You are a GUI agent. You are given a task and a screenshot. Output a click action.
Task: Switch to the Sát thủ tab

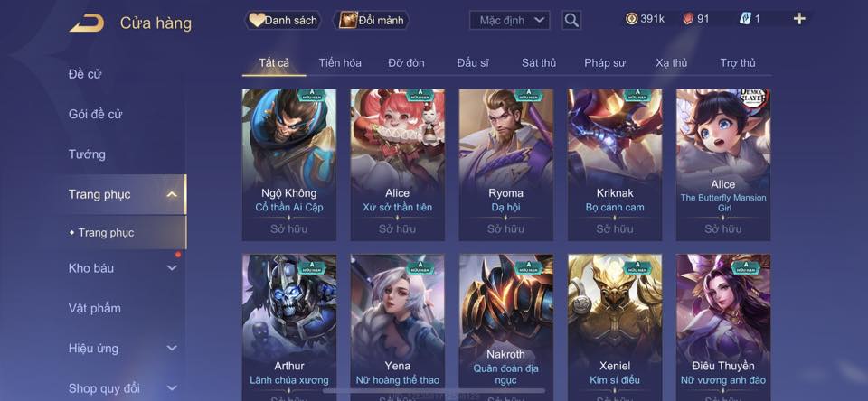coord(539,63)
